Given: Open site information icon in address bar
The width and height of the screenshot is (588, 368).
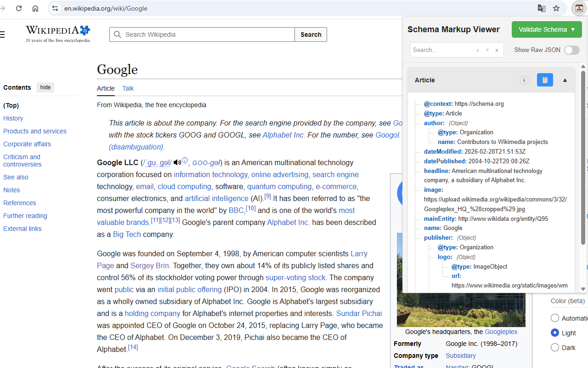Looking at the screenshot, I should click(x=55, y=8).
